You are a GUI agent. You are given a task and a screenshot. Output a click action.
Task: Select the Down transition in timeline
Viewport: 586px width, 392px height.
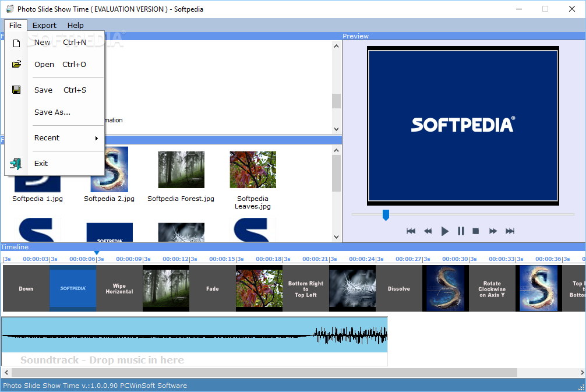tap(26, 288)
